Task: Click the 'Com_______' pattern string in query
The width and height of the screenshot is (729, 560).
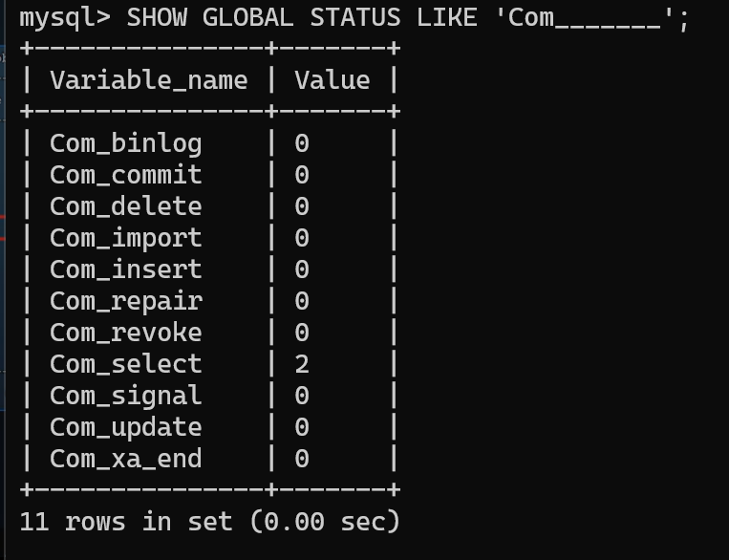Action: (x=585, y=18)
